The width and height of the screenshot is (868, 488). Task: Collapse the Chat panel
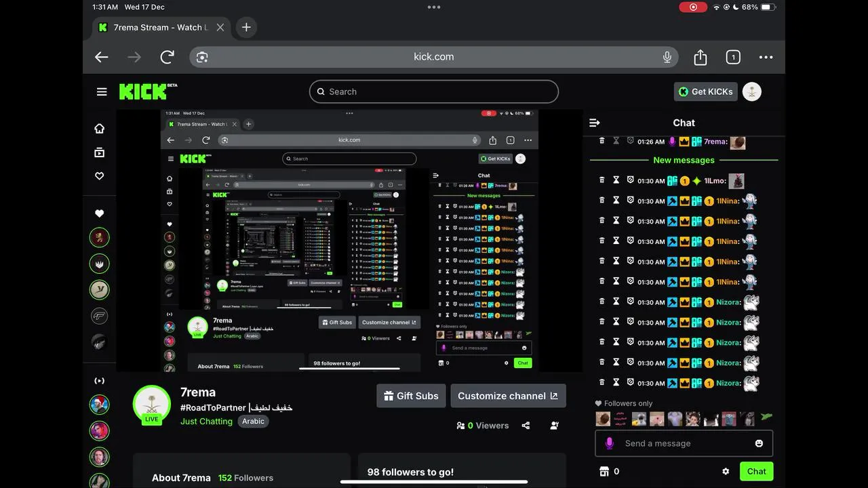point(595,123)
